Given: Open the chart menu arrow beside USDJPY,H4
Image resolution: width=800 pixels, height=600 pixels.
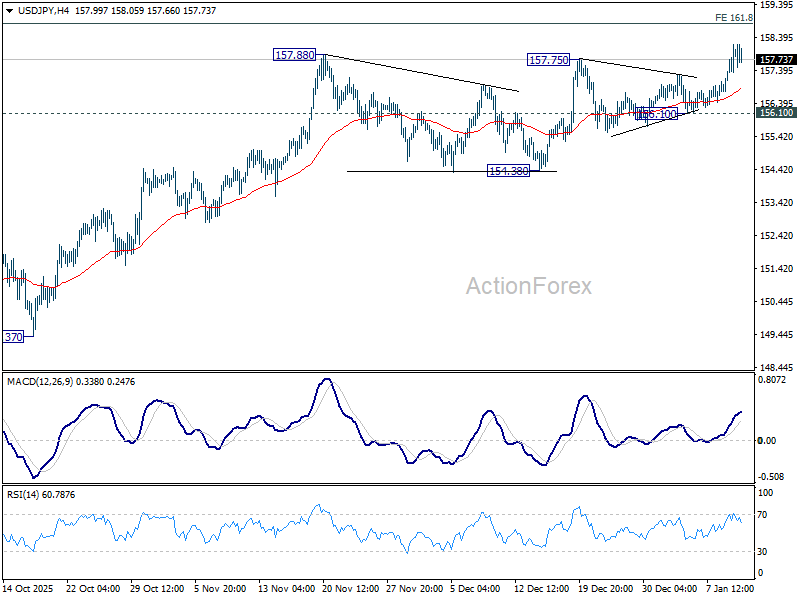Looking at the screenshot, I should (x=9, y=11).
